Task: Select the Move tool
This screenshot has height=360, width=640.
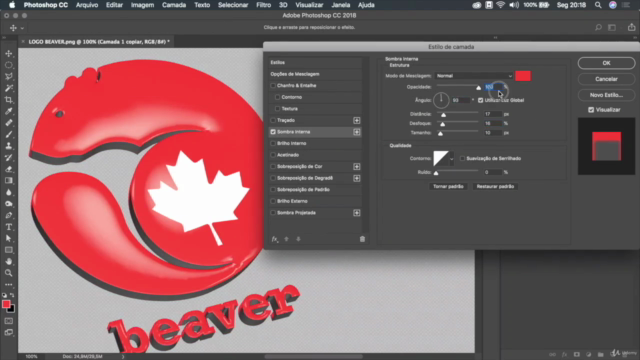Action: 9,53
